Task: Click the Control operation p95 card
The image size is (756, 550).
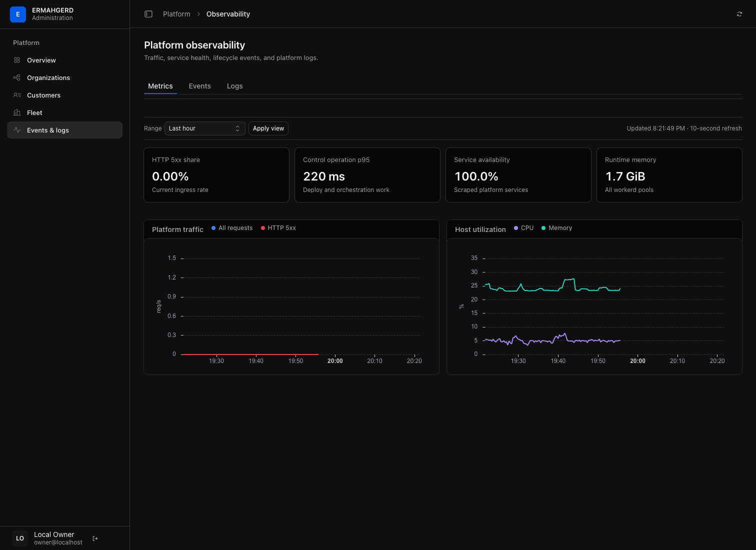Action: [x=367, y=175]
